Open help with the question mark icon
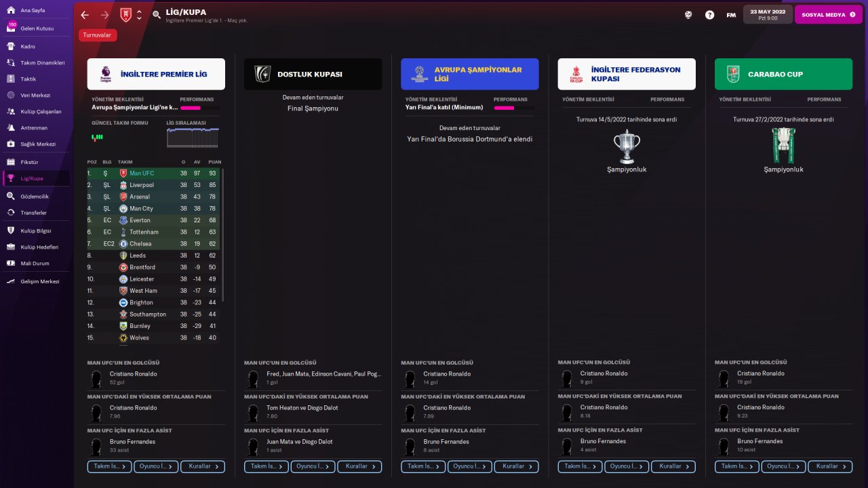 click(709, 15)
